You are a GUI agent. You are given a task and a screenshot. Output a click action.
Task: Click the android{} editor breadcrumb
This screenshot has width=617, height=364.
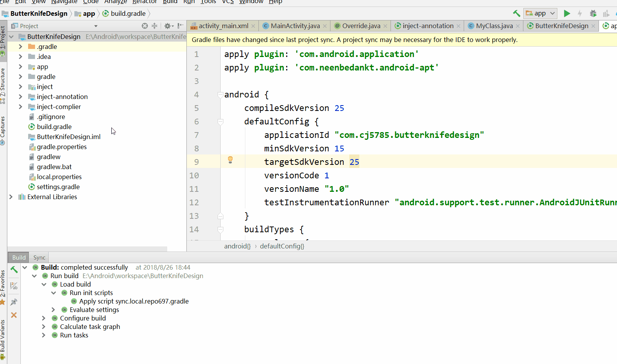tap(237, 246)
